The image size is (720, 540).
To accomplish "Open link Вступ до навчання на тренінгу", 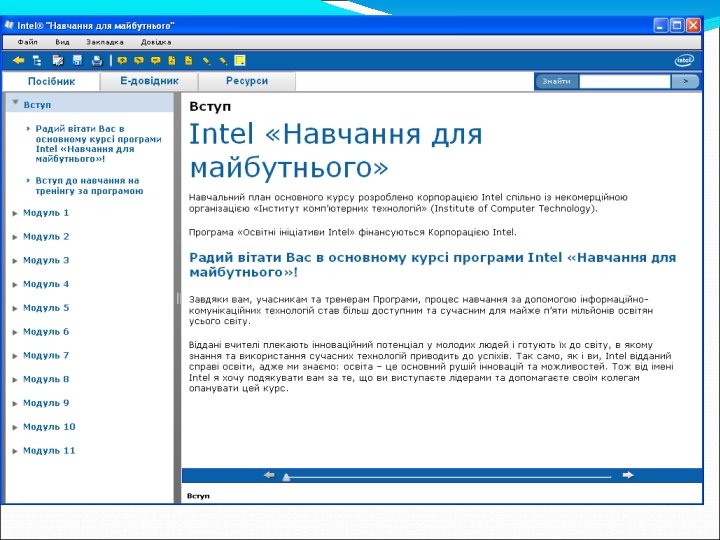I will point(89,186).
